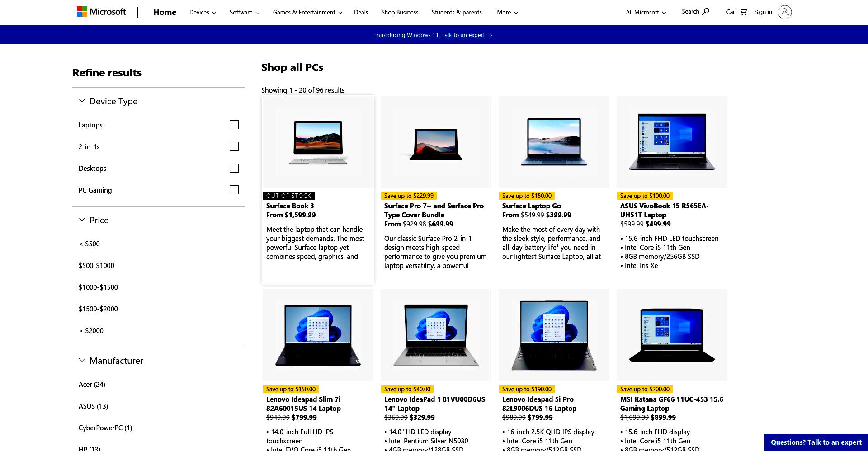Click the Sign in text link
Viewport: 868px width, 451px height.
(763, 12)
